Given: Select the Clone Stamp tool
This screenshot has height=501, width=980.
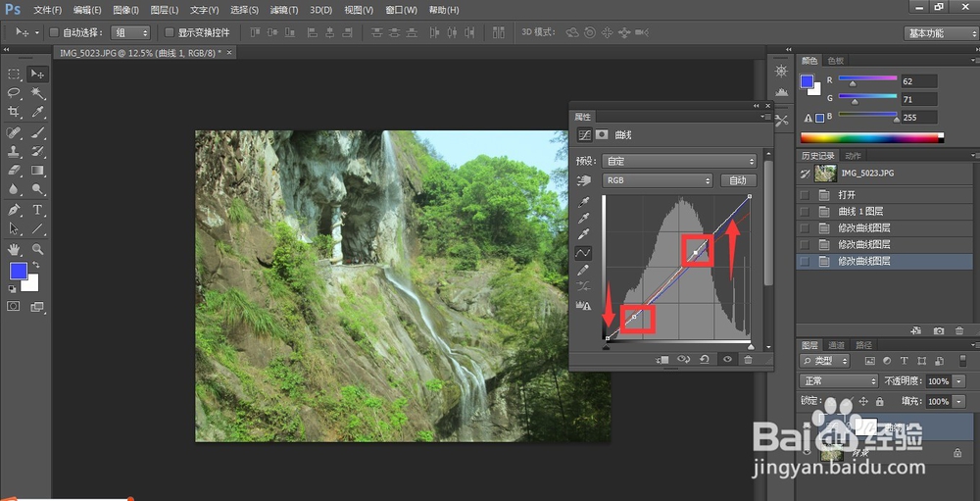Looking at the screenshot, I should (x=13, y=151).
